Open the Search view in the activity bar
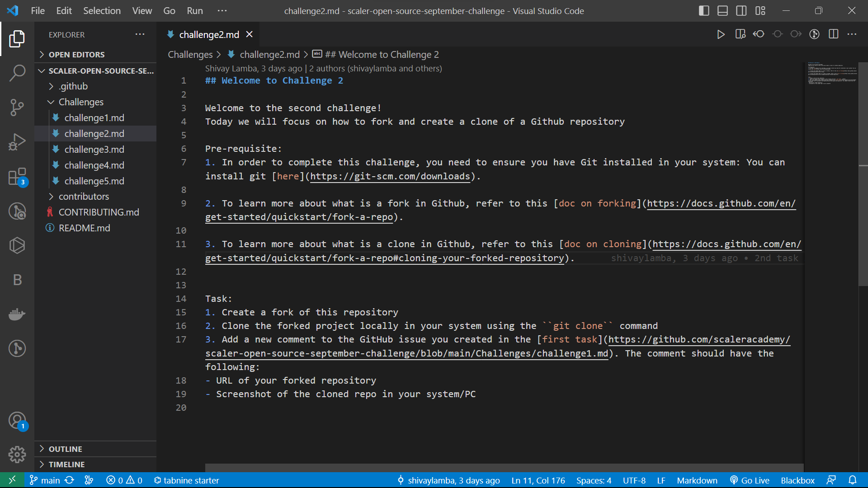868x488 pixels. click(x=17, y=72)
